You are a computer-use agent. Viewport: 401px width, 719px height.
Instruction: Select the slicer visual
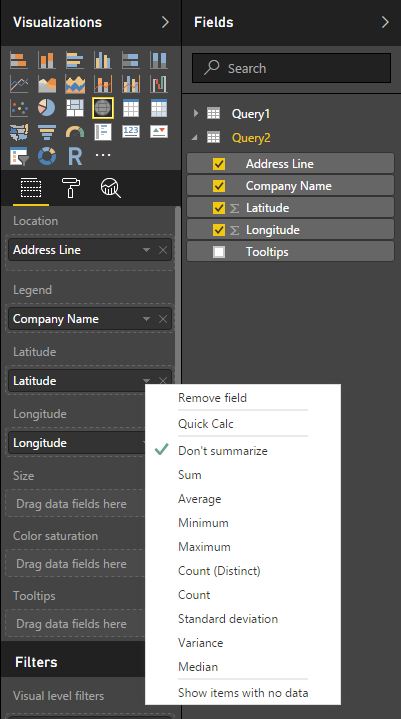[x=19, y=156]
